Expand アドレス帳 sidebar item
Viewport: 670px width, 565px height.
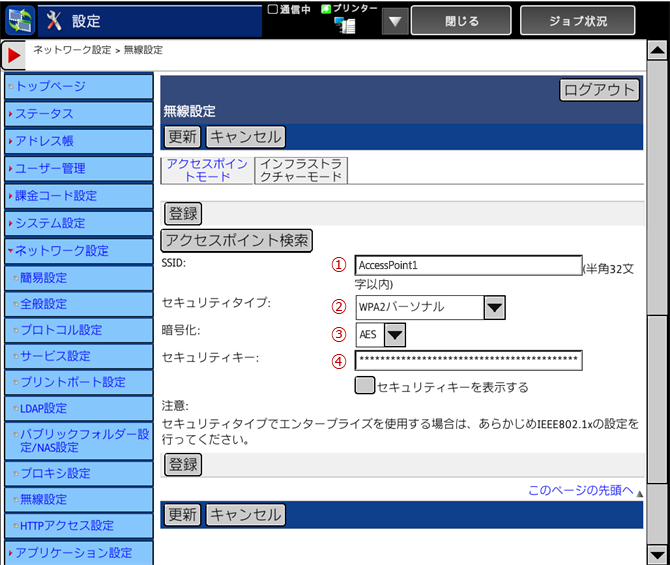pyautogui.click(x=79, y=141)
